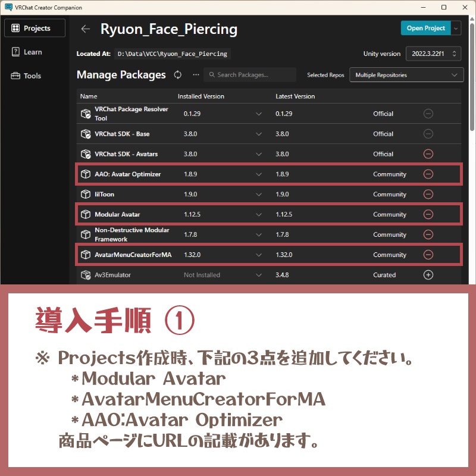The image size is (476, 476).
Task: Open the three-dot options next to Manage Packages
Action: [x=196, y=75]
